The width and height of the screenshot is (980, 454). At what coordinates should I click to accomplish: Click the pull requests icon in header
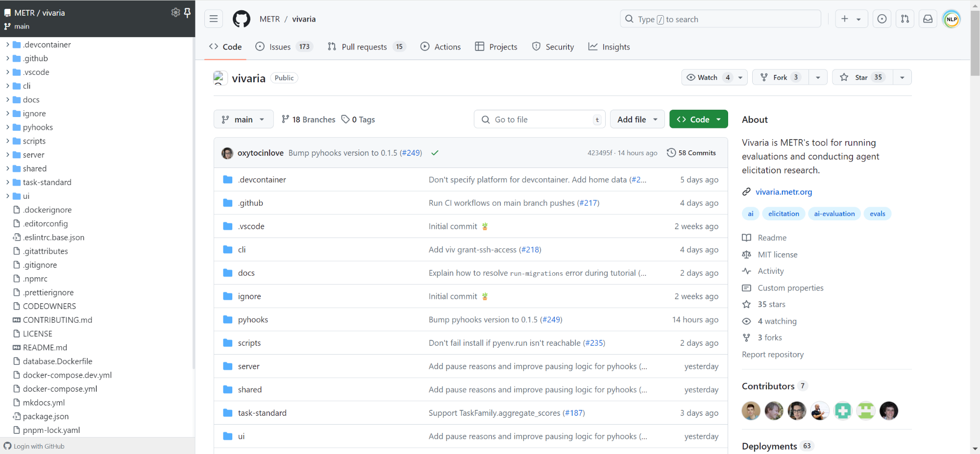click(905, 19)
